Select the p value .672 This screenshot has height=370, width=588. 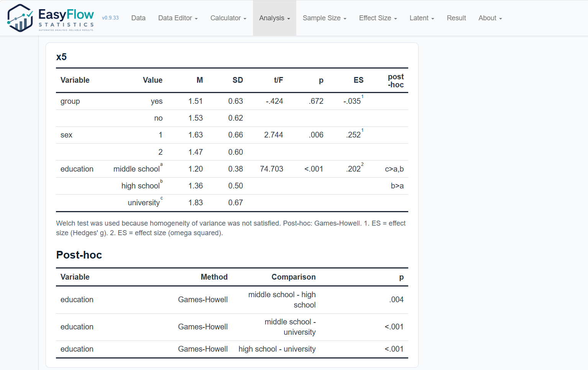(316, 101)
